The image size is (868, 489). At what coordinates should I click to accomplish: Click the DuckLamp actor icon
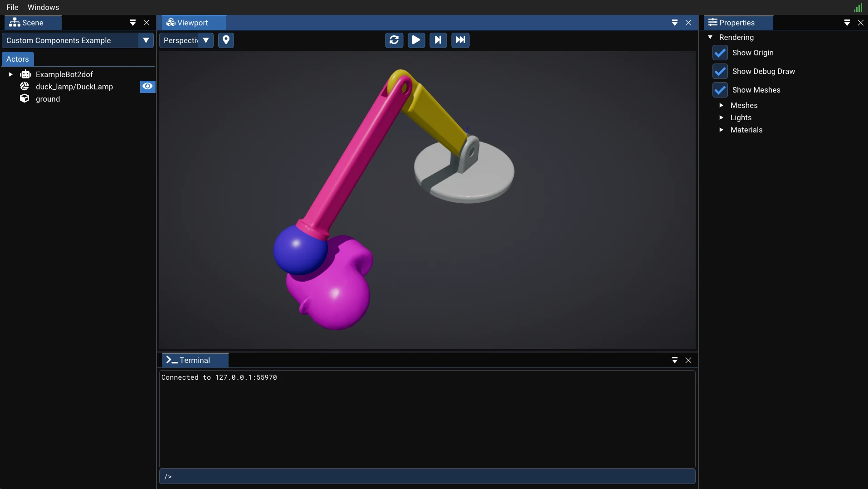pos(24,86)
